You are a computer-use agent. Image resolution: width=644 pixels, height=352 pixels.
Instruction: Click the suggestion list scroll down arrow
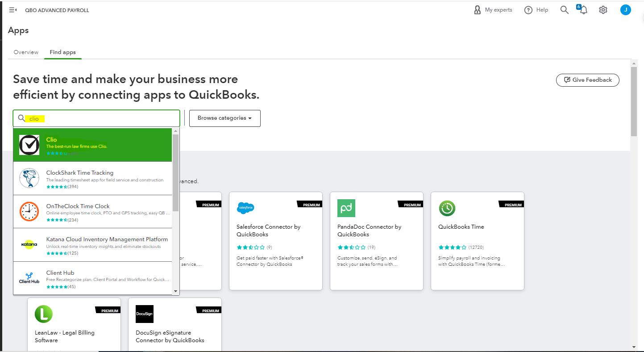[x=175, y=291]
